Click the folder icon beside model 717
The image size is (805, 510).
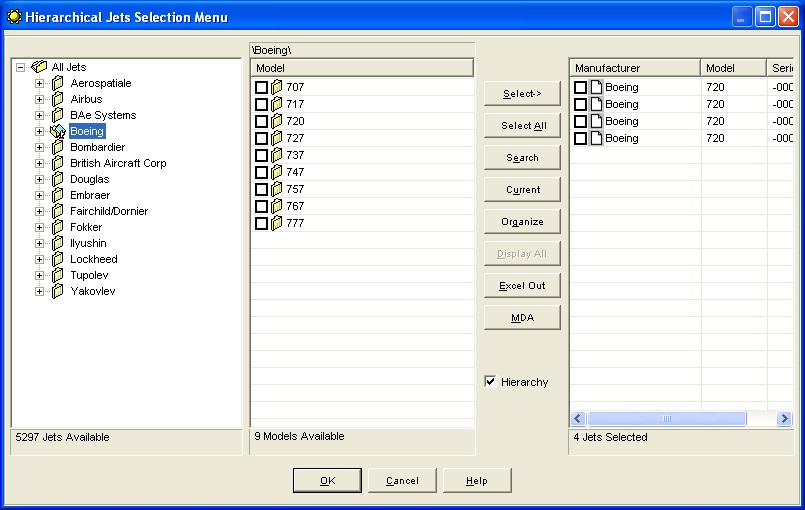point(277,104)
